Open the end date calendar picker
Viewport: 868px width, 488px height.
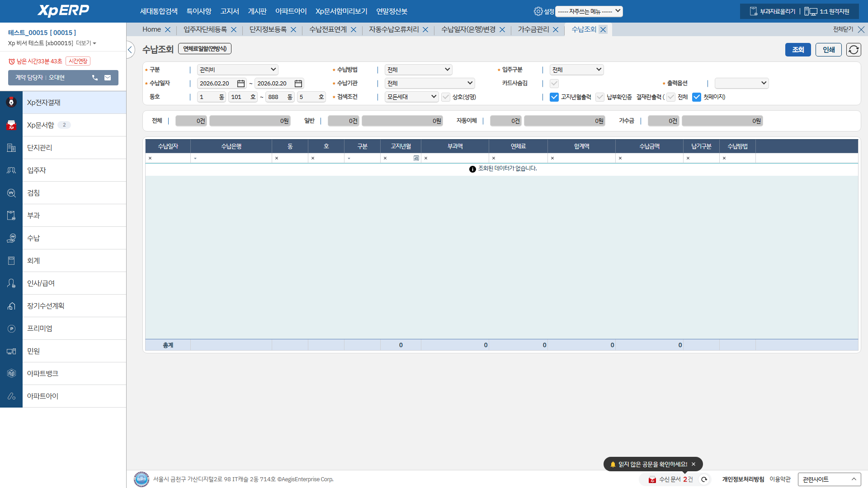click(298, 84)
